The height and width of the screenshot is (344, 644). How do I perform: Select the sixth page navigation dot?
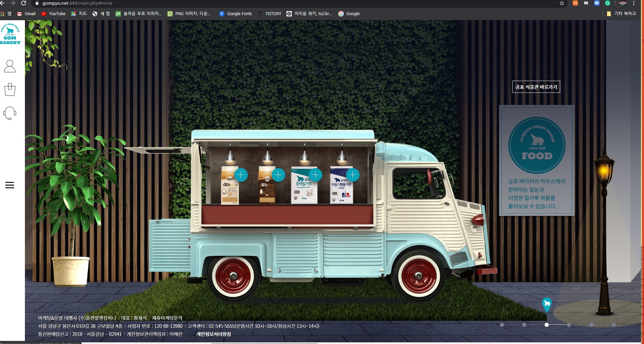click(614, 325)
